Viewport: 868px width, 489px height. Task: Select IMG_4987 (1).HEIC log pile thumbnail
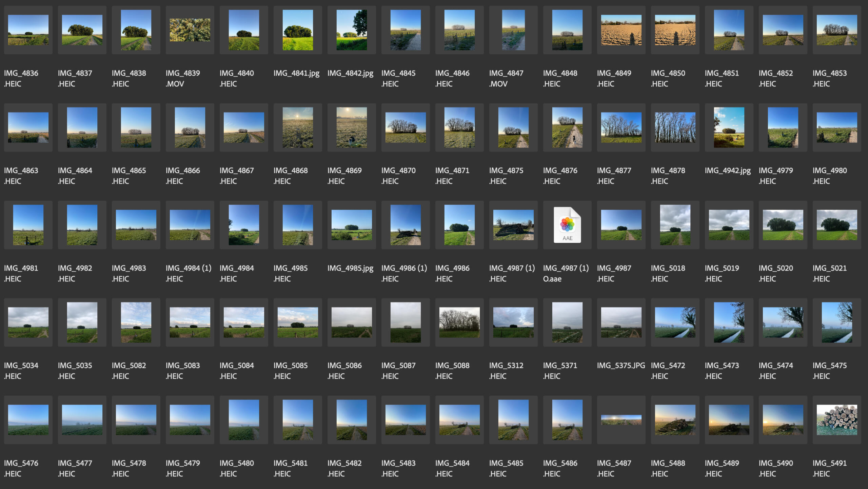tap(513, 225)
